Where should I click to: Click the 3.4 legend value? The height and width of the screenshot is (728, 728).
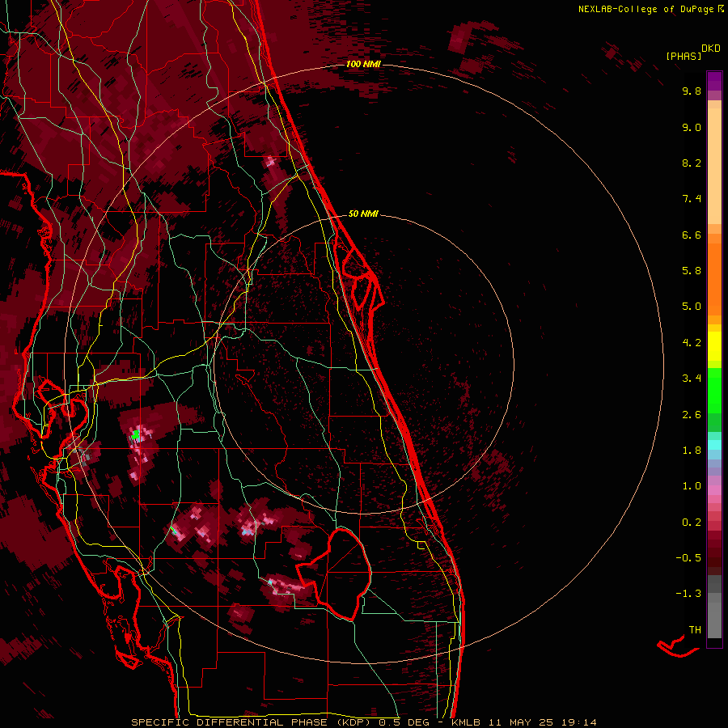[692, 379]
